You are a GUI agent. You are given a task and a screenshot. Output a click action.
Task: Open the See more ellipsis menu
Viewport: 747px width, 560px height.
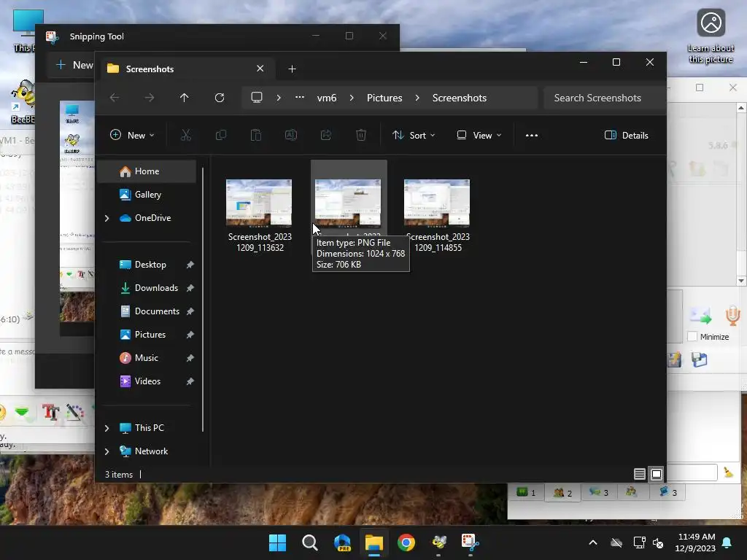point(532,135)
